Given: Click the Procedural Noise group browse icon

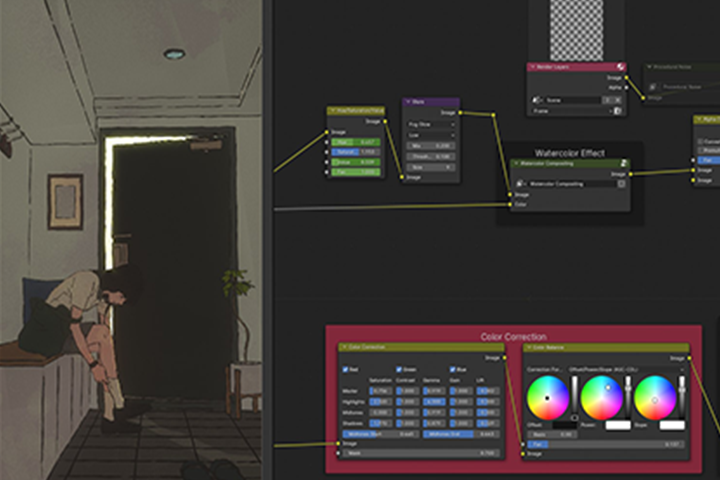Looking at the screenshot, I should click(x=652, y=87).
